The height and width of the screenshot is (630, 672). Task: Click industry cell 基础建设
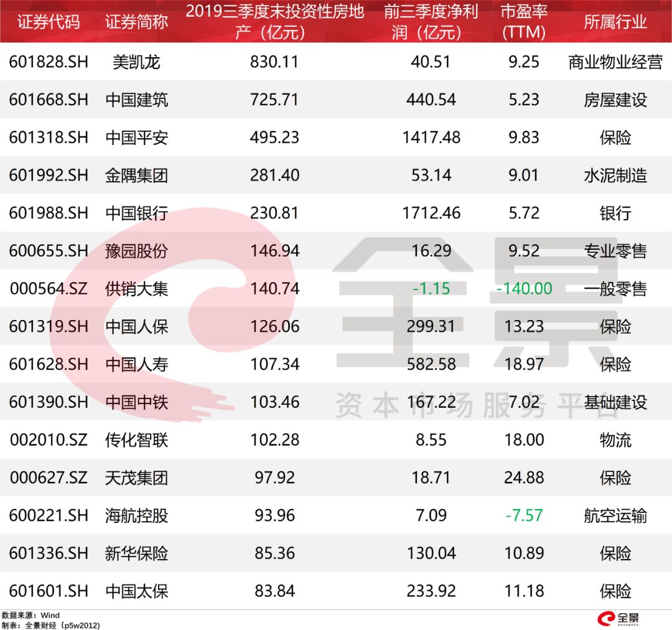point(615,402)
